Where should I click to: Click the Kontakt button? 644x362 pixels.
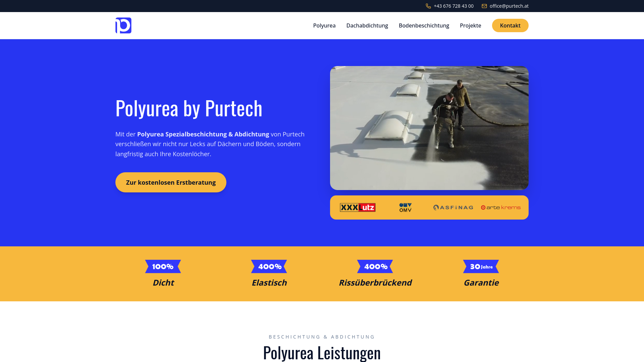pyautogui.click(x=510, y=25)
